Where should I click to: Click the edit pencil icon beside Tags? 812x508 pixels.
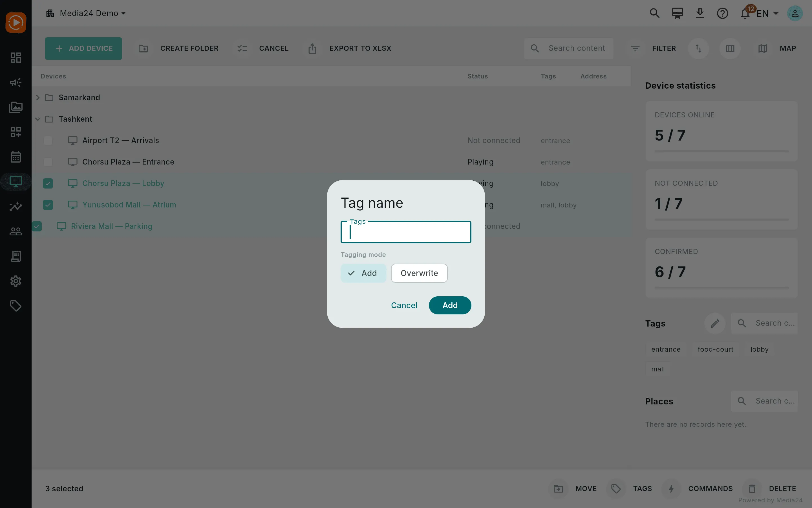pyautogui.click(x=715, y=323)
